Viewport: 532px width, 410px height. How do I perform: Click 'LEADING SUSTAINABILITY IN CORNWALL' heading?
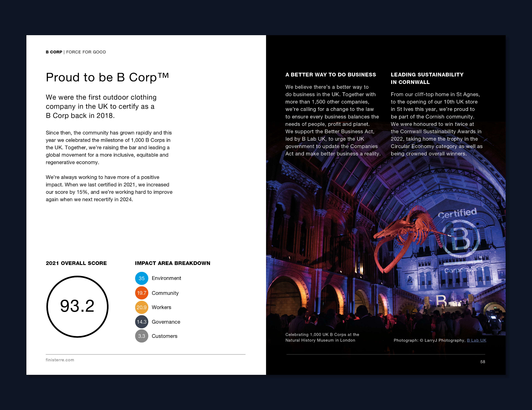click(427, 78)
